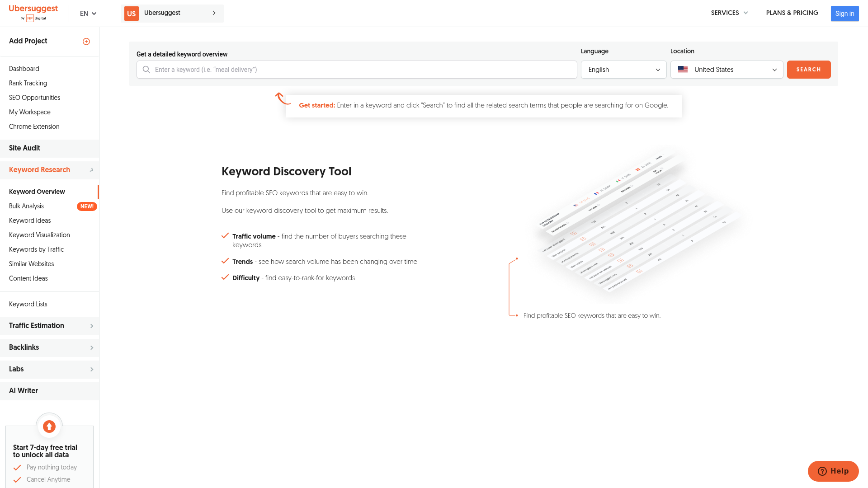This screenshot has height=488, width=868.
Task: Open My Workspace in the sidebar
Action: click(30, 112)
